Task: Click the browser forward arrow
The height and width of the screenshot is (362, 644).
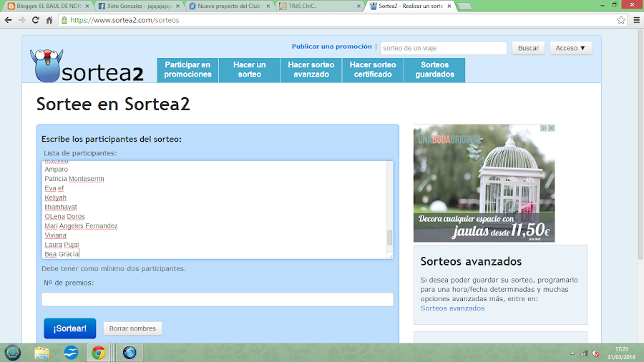Action: click(21, 20)
